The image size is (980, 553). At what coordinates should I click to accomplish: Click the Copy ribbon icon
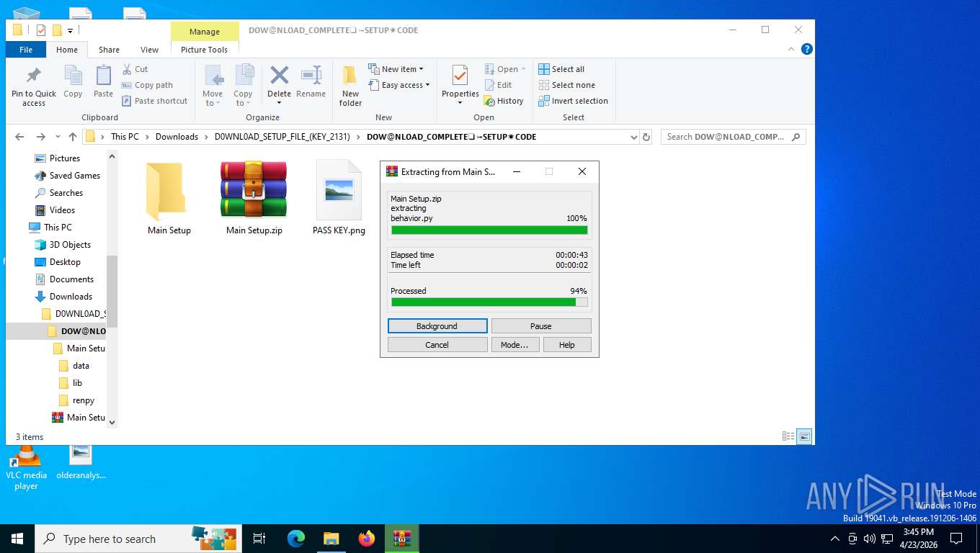73,81
